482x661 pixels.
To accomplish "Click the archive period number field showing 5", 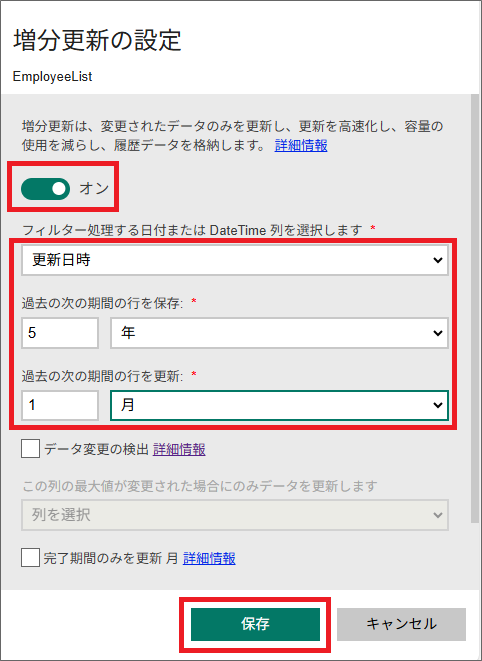I will pyautogui.click(x=60, y=333).
